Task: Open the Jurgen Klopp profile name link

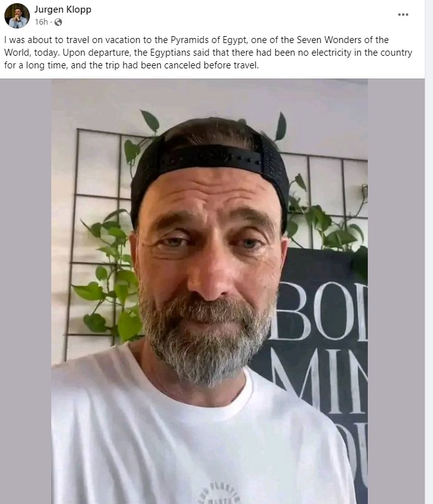Action: (x=63, y=9)
